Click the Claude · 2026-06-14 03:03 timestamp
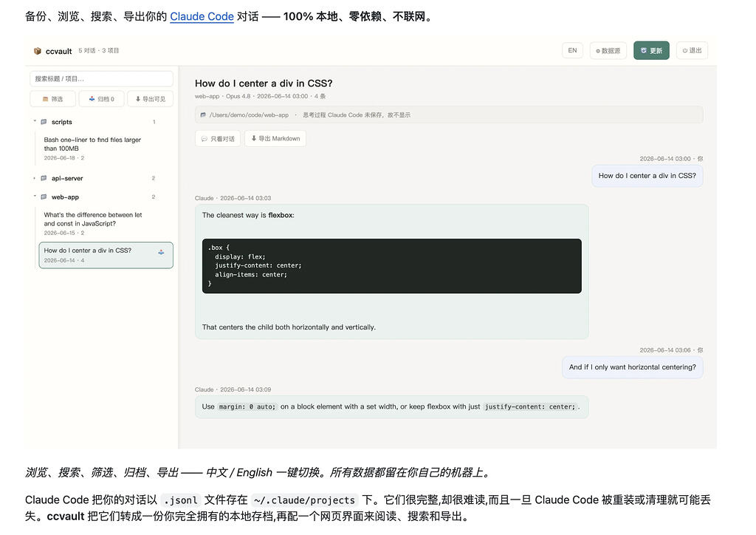756x535 pixels. point(233,198)
